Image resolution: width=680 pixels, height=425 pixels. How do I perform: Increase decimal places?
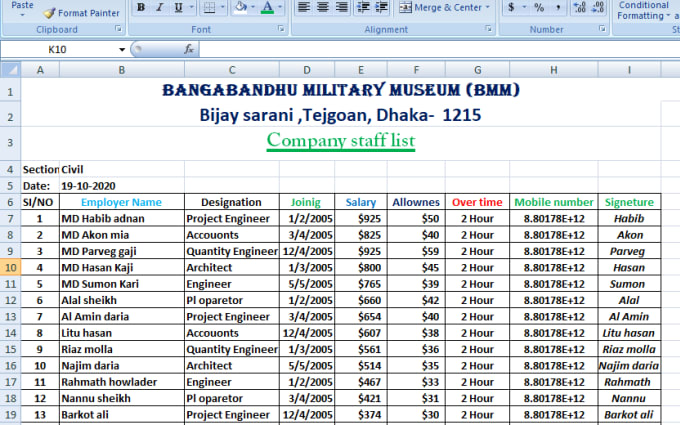click(x=580, y=7)
